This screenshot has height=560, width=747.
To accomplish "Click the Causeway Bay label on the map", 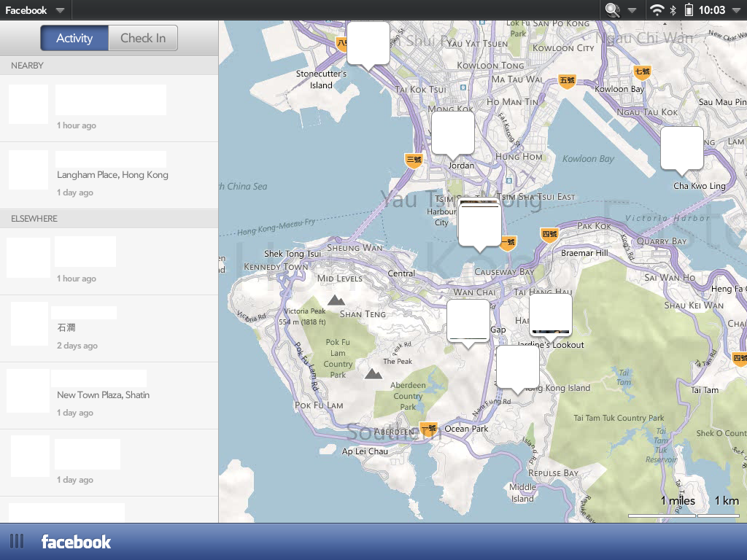I will [x=504, y=272].
